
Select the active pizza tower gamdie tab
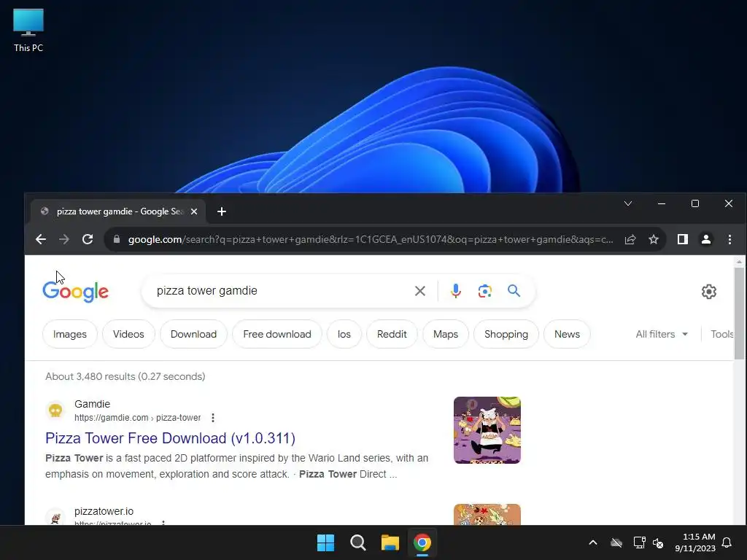tap(118, 211)
